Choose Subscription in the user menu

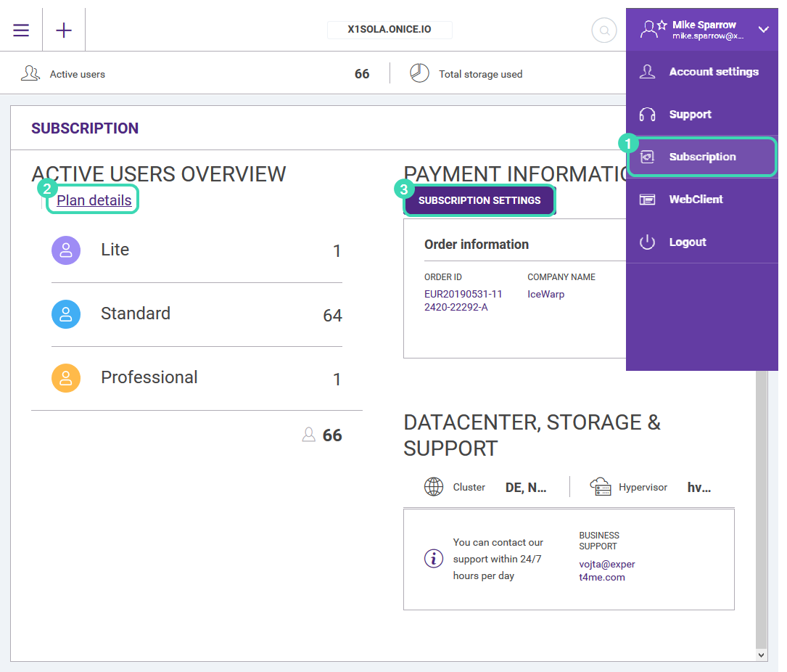click(x=702, y=157)
